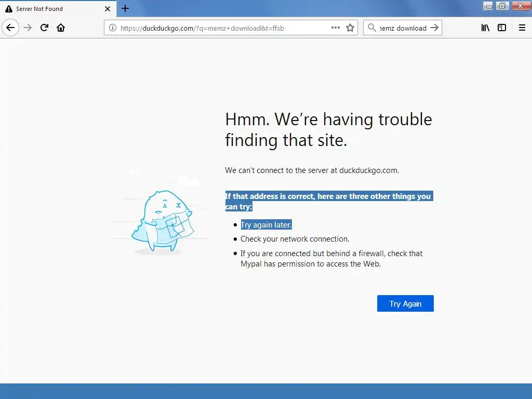532x399 pixels.
Task: Click 'If that address is correct' highlighted text
Action: coord(328,201)
